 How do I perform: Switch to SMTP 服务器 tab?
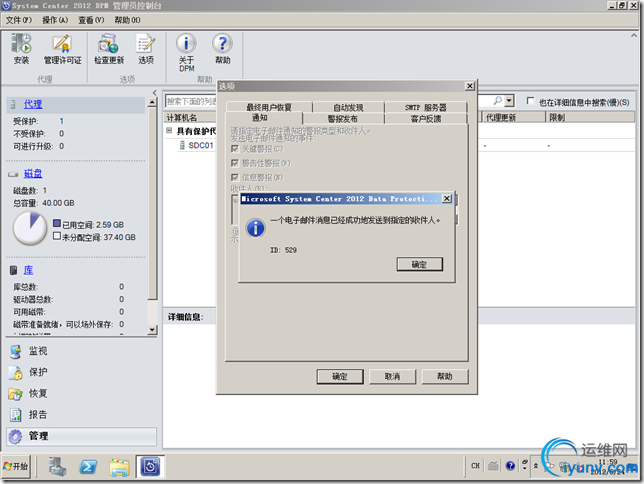tap(426, 107)
